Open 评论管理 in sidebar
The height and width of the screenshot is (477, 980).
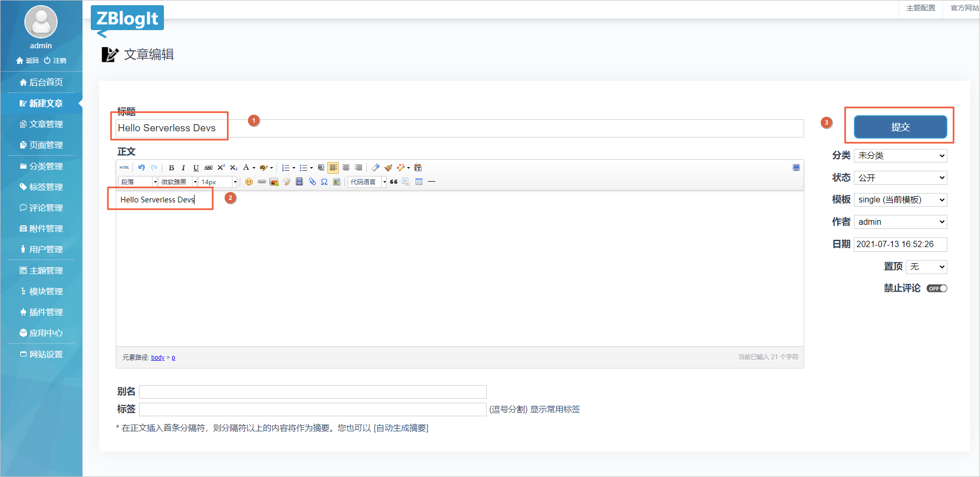pyautogui.click(x=41, y=208)
